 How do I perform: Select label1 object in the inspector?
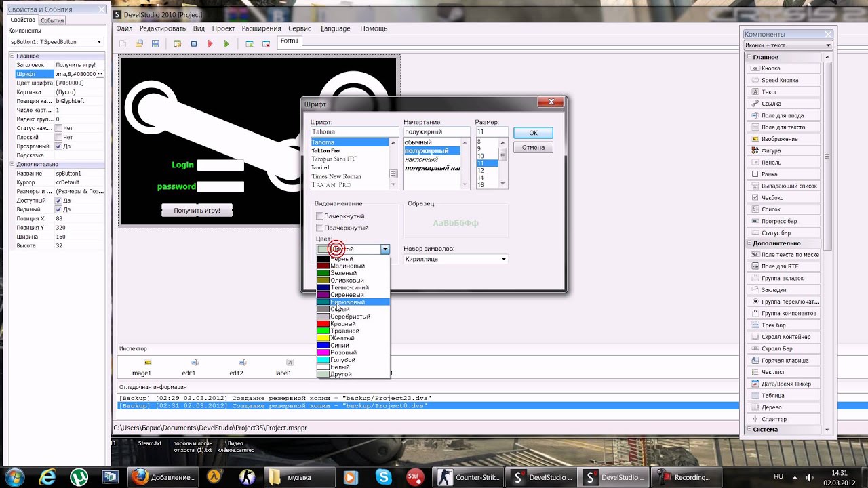click(x=283, y=367)
